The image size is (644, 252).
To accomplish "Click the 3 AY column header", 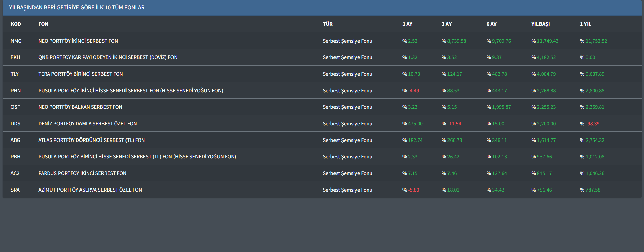I will click(446, 24).
